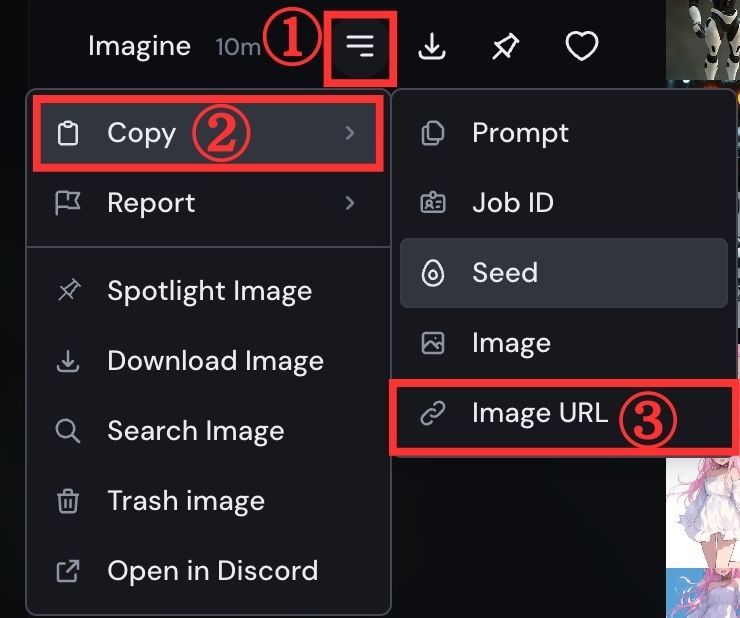The image size is (740, 618).
Task: Open the hamburger options menu icon
Action: point(360,46)
